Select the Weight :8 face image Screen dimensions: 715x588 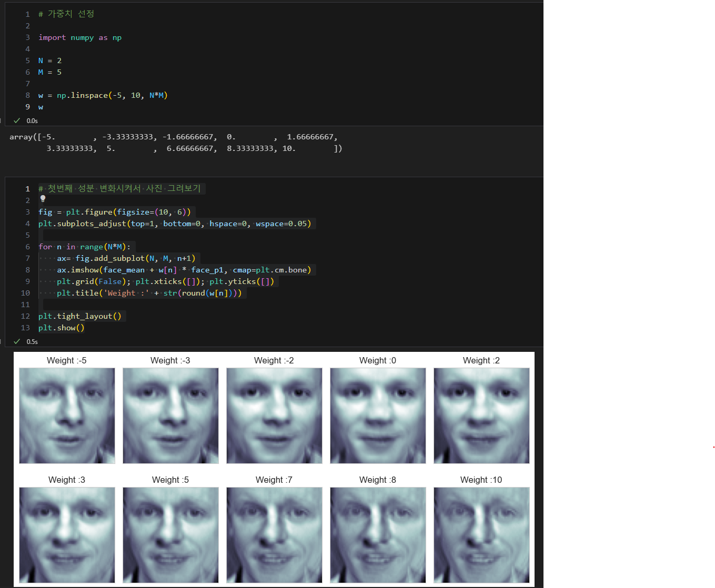click(378, 535)
